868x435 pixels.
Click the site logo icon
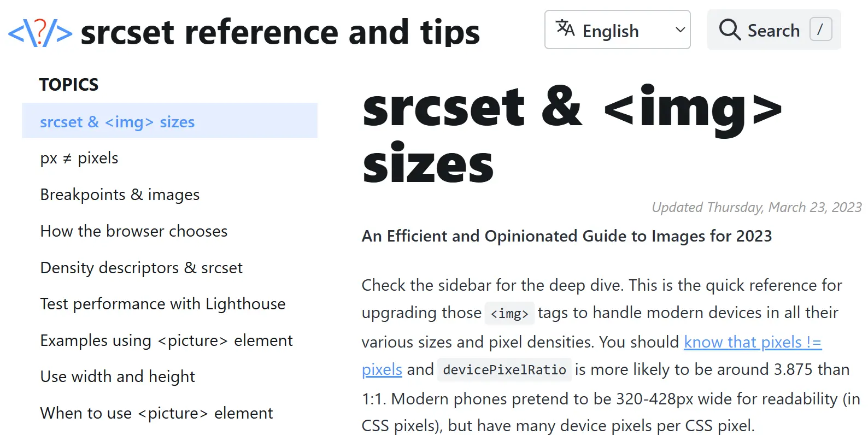(40, 32)
